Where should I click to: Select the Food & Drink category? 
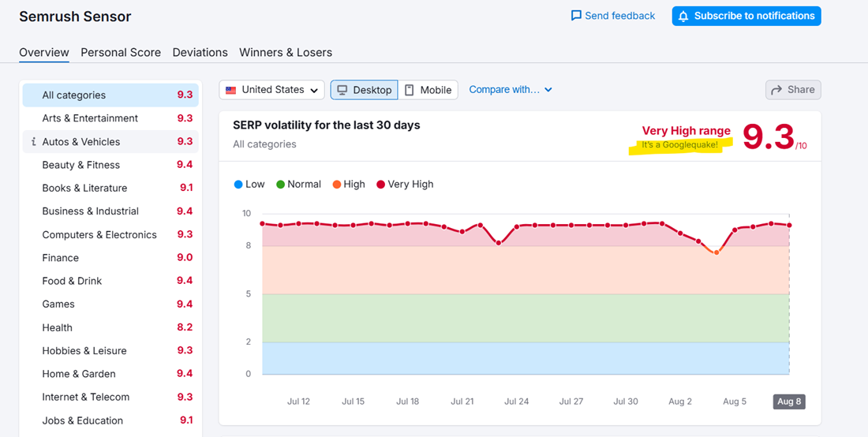(x=110, y=281)
